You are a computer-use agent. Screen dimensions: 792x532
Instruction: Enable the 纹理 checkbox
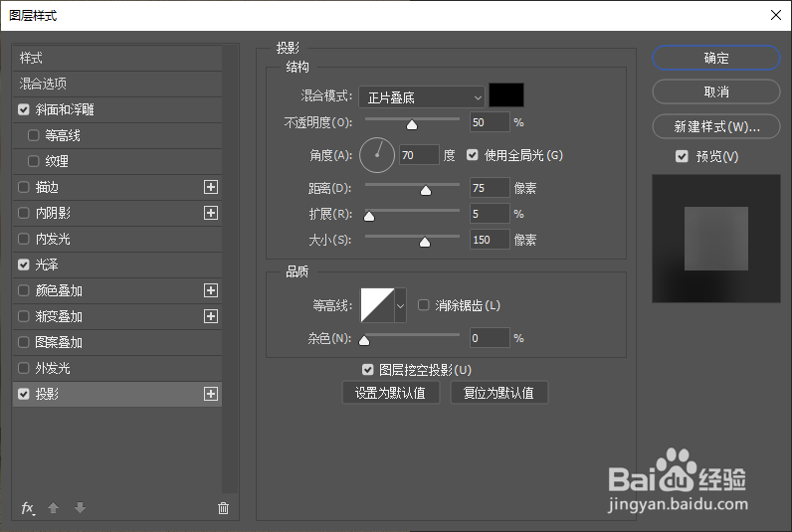tap(34, 161)
